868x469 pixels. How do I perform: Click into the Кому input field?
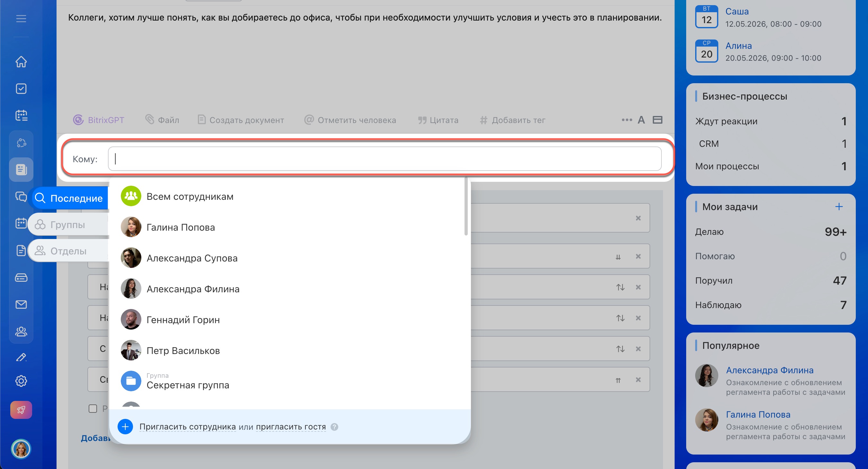point(384,159)
